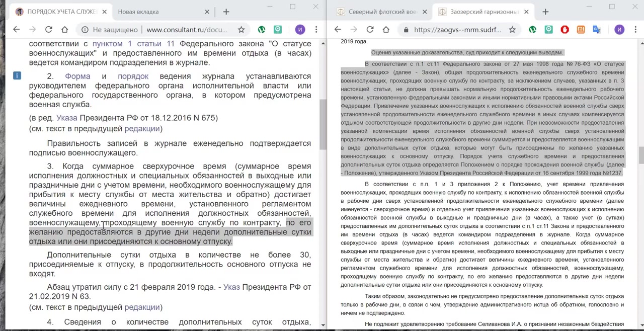Click the 'Не защищено' site info icon

pyautogui.click(x=85, y=30)
